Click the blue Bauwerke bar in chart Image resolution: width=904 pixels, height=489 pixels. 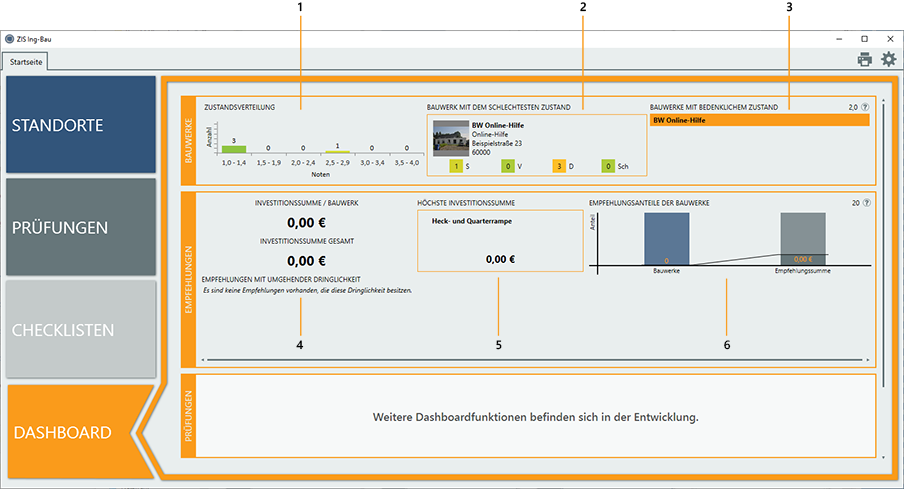[666, 239]
